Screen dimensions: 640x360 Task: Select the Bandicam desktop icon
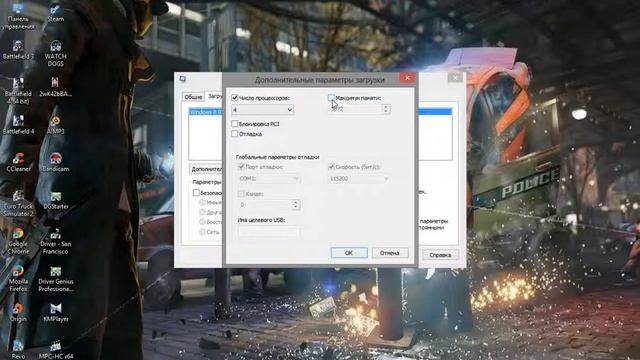click(56, 162)
